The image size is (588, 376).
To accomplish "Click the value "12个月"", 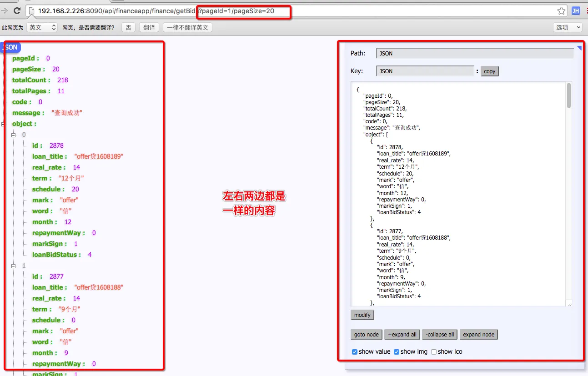I will click(71, 178).
